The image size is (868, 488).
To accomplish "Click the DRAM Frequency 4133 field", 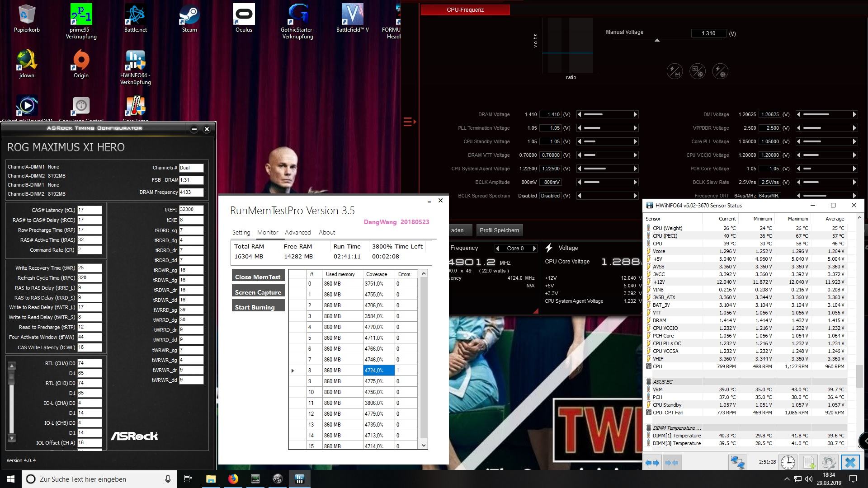I will pos(191,192).
